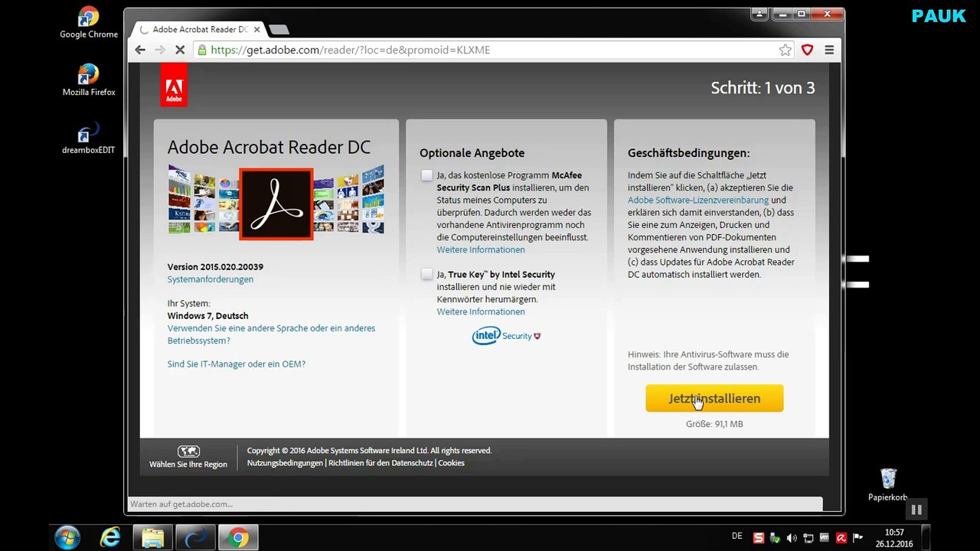
Task: Go back to the previous page in Chrome
Action: coord(140,50)
